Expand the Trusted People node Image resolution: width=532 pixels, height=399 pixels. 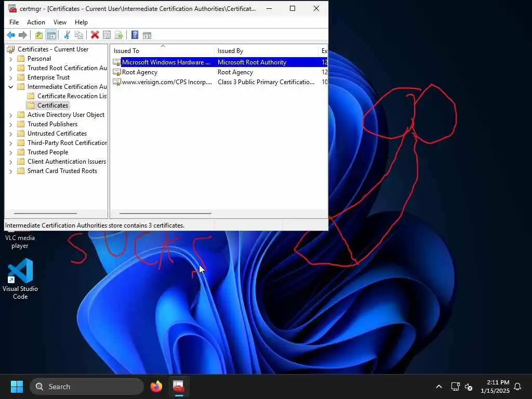(x=10, y=153)
